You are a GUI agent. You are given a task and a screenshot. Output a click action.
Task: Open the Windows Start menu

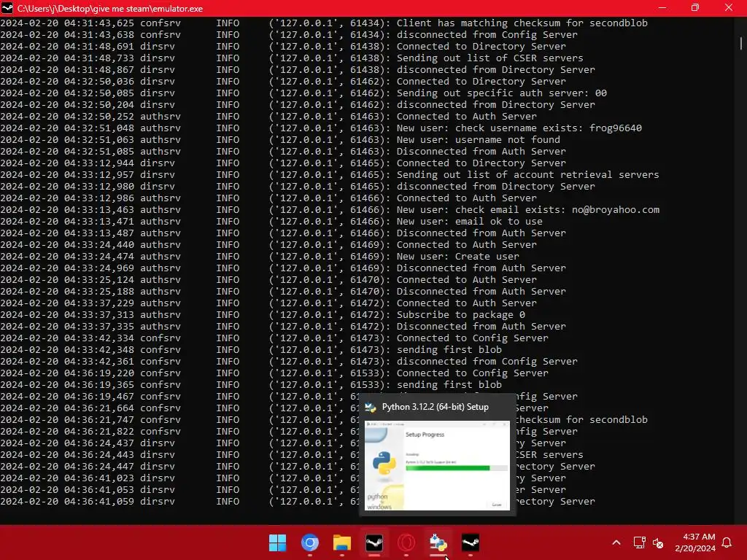277,542
